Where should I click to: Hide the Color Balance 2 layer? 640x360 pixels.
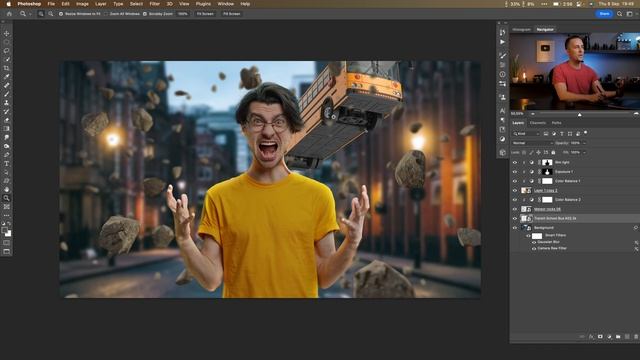(515, 200)
